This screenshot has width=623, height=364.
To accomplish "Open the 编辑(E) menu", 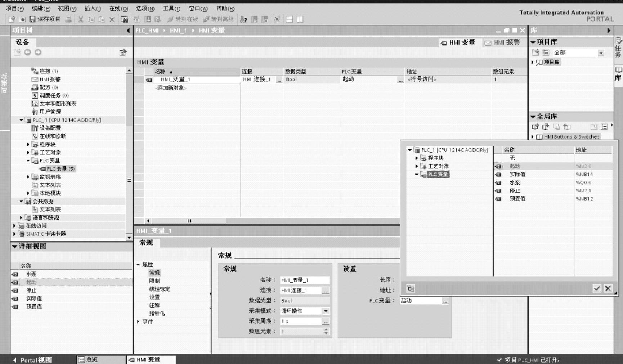I will click(41, 8).
